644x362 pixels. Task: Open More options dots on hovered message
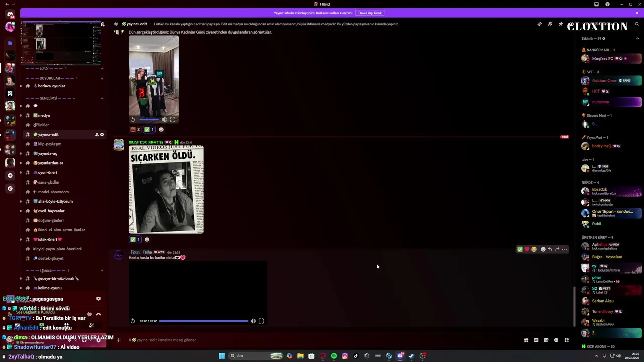pyautogui.click(x=565, y=249)
